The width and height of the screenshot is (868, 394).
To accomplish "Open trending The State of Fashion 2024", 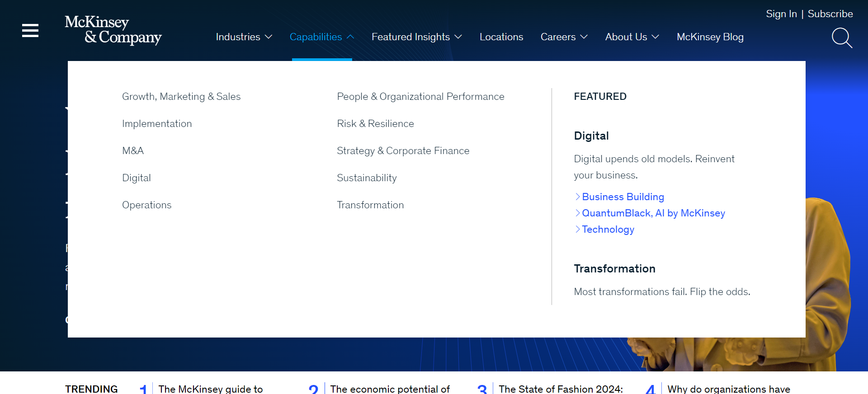I will click(561, 389).
